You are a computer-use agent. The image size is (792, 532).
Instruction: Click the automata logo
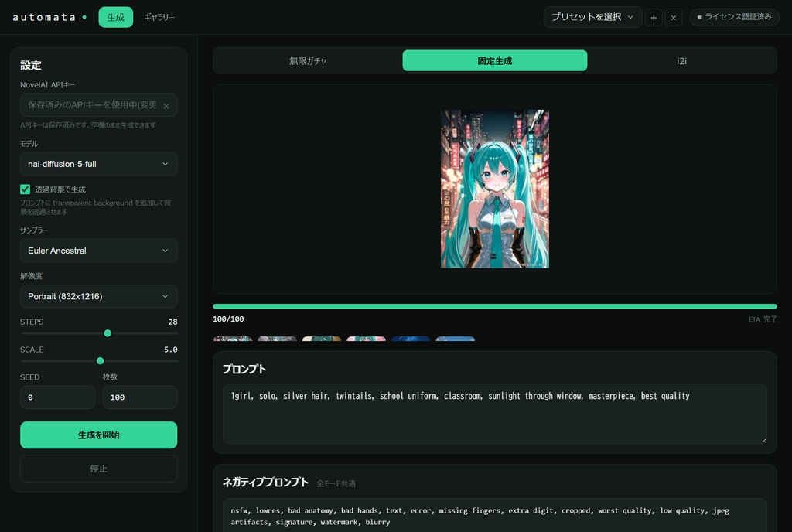coord(49,17)
